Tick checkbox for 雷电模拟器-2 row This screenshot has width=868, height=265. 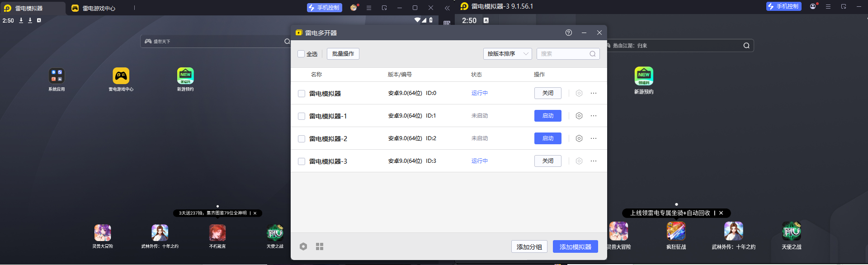tap(302, 139)
